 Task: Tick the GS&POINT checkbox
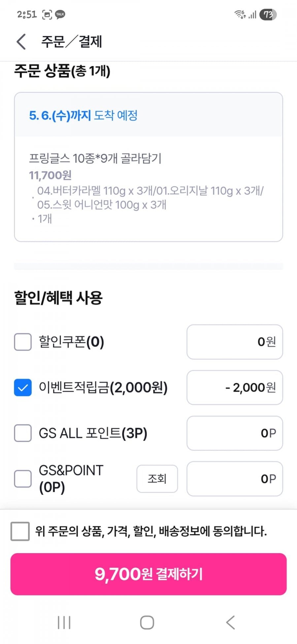pyautogui.click(x=23, y=479)
